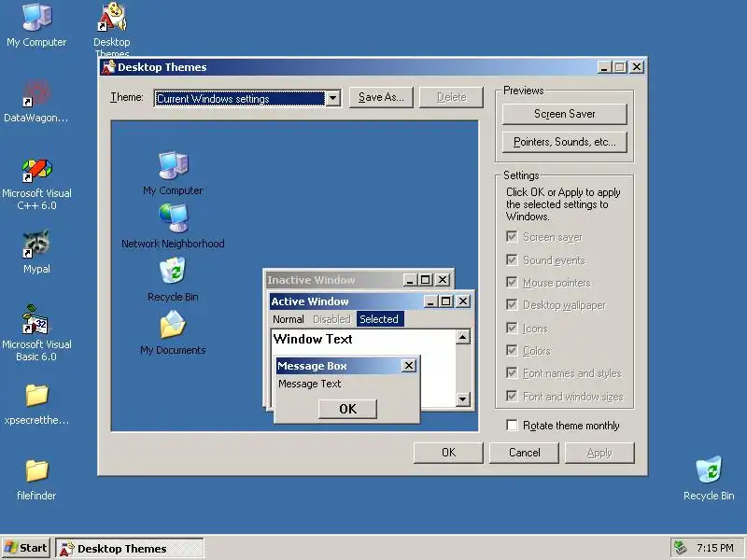This screenshot has width=747, height=560.
Task: Confirm with the dialog OK button
Action: [448, 453]
